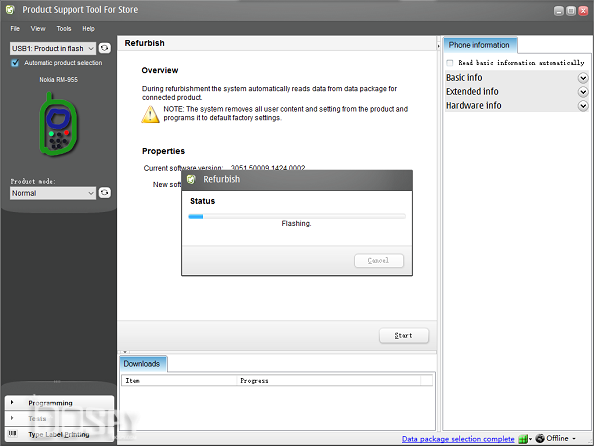Click the green connection status icon in status bar
This screenshot has height=446, width=594.
click(523, 439)
